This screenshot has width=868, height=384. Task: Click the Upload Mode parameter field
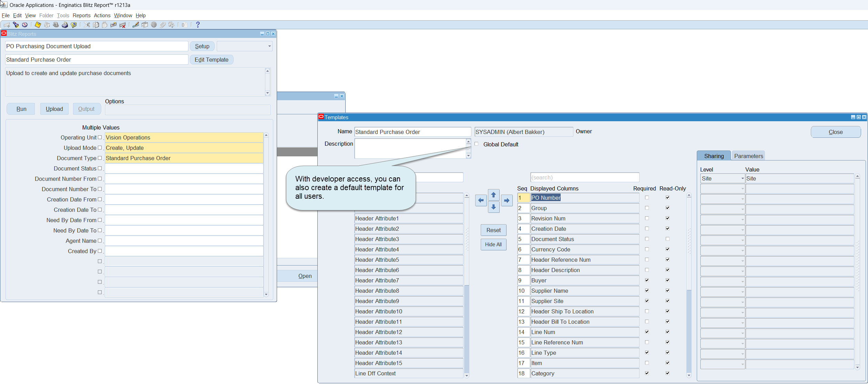[x=184, y=148]
